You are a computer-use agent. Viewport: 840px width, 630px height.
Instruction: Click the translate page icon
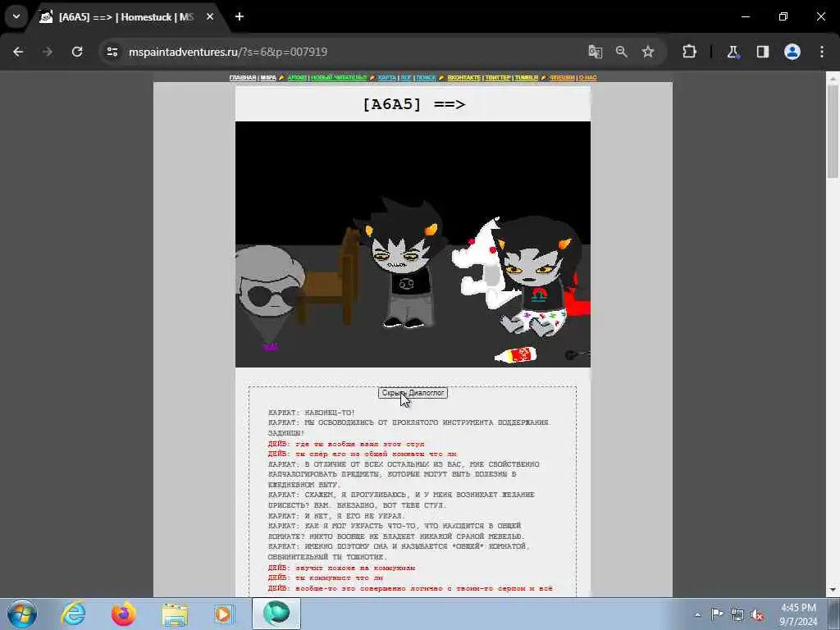click(596, 52)
